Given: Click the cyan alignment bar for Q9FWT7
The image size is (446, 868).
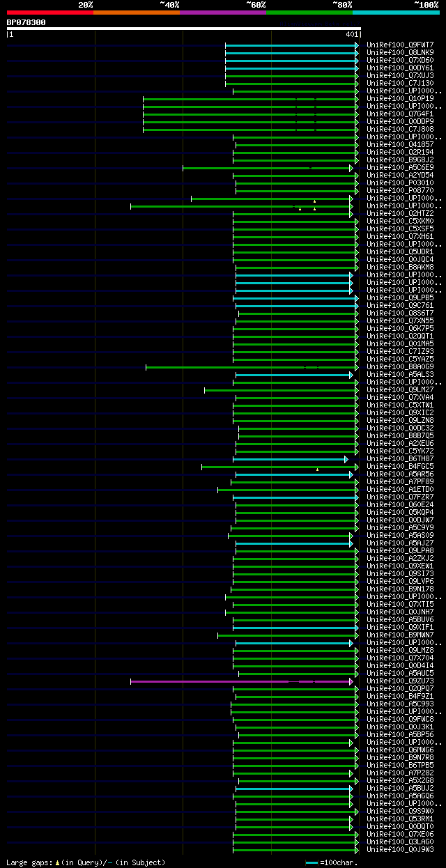Looking at the screenshot, I should (292, 45).
